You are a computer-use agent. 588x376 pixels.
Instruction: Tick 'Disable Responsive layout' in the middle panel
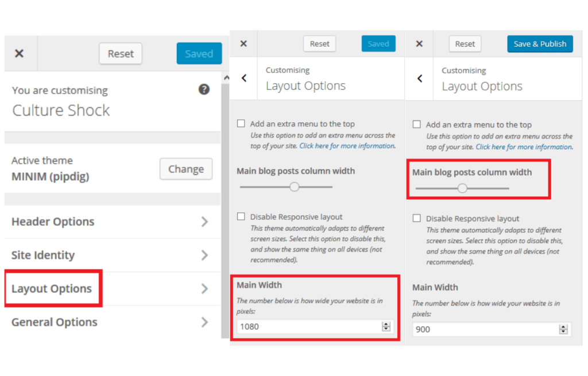point(241,216)
